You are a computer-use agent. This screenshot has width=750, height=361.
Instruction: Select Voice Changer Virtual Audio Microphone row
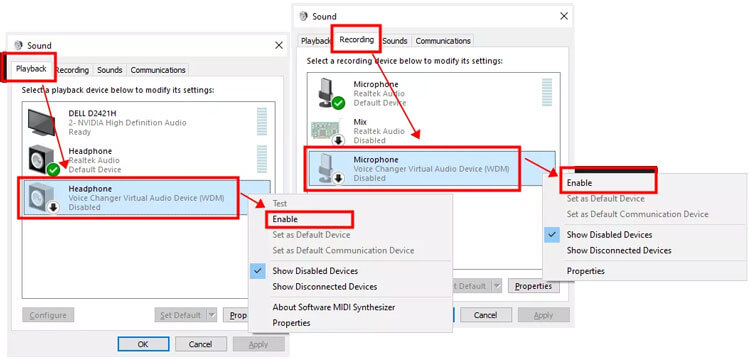(431, 168)
